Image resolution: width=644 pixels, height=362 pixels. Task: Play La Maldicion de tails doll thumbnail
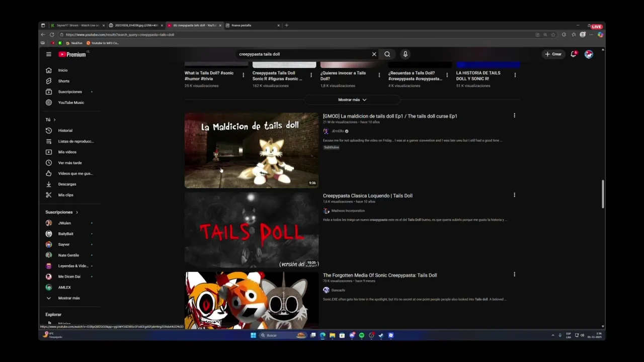[x=252, y=150]
